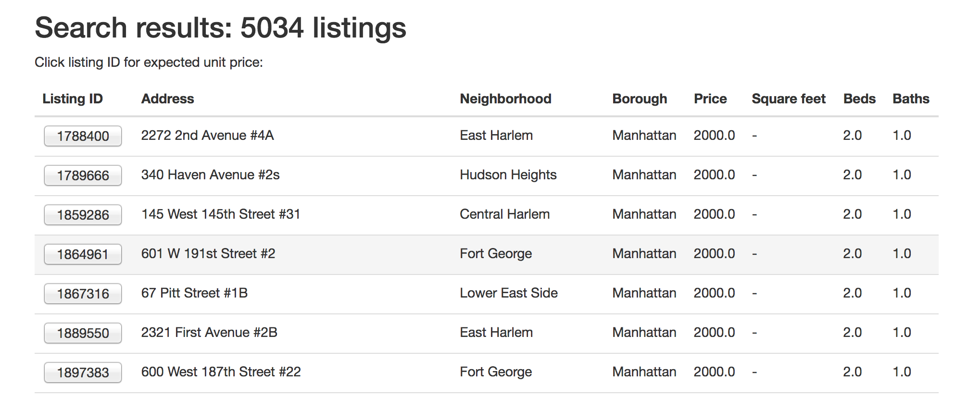Screen dimensions: 980x398
Task: Click the Beds column header
Action: pos(859,99)
